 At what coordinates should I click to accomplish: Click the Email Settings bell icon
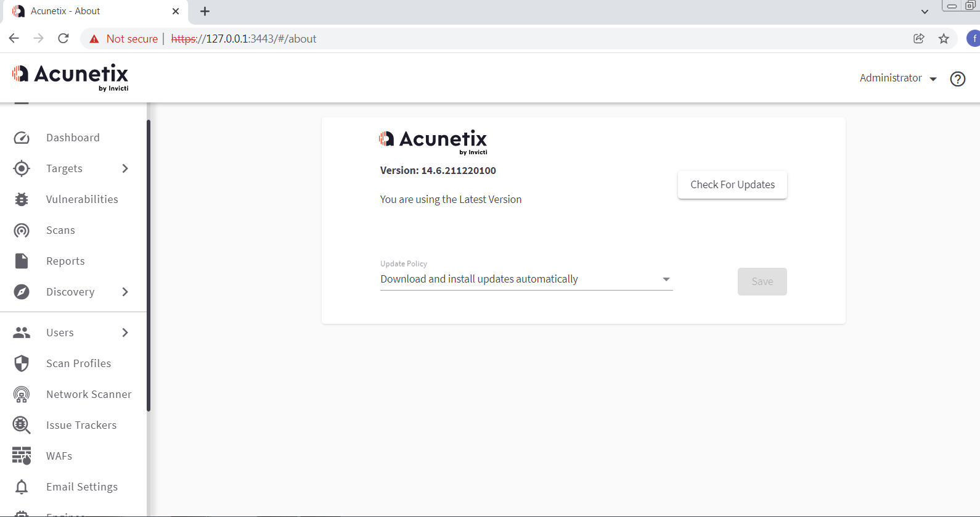22,487
